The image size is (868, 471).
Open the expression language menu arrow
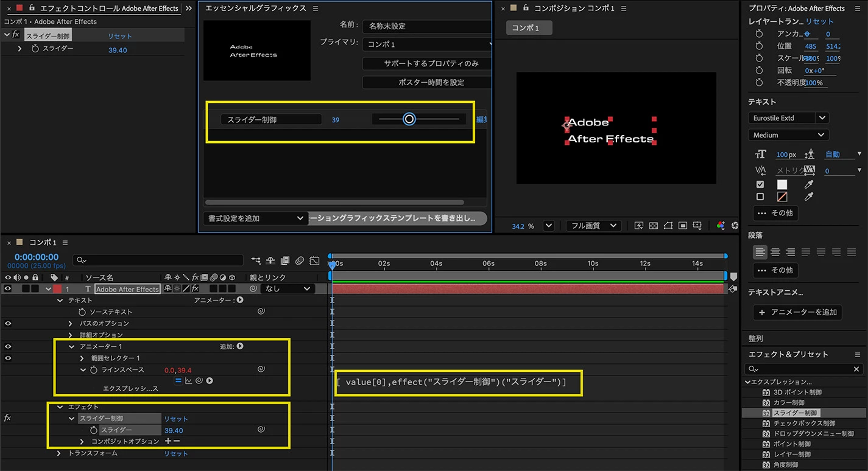click(210, 381)
